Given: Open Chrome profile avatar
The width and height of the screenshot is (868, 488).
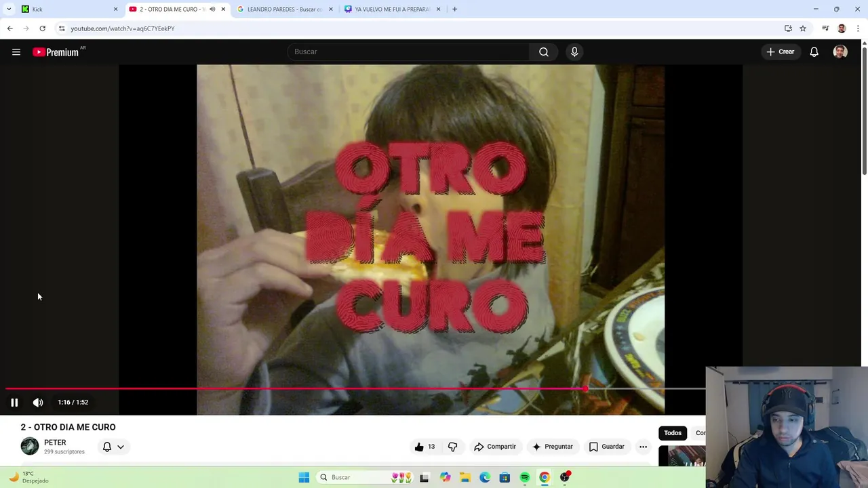Looking at the screenshot, I should pyautogui.click(x=842, y=28).
